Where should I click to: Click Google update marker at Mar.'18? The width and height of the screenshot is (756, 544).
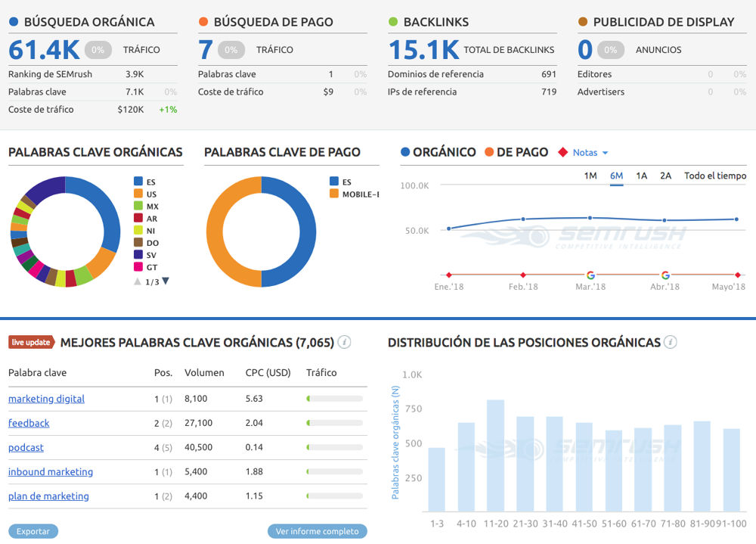[590, 275]
